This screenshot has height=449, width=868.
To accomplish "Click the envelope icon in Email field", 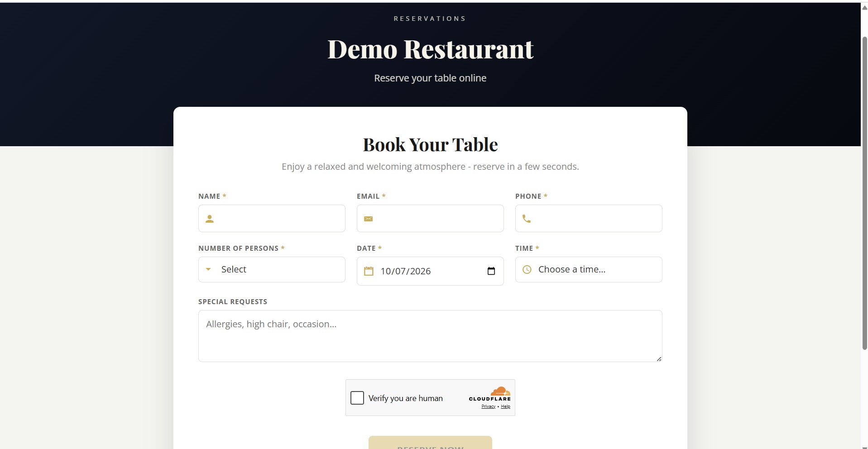I will 368,219.
